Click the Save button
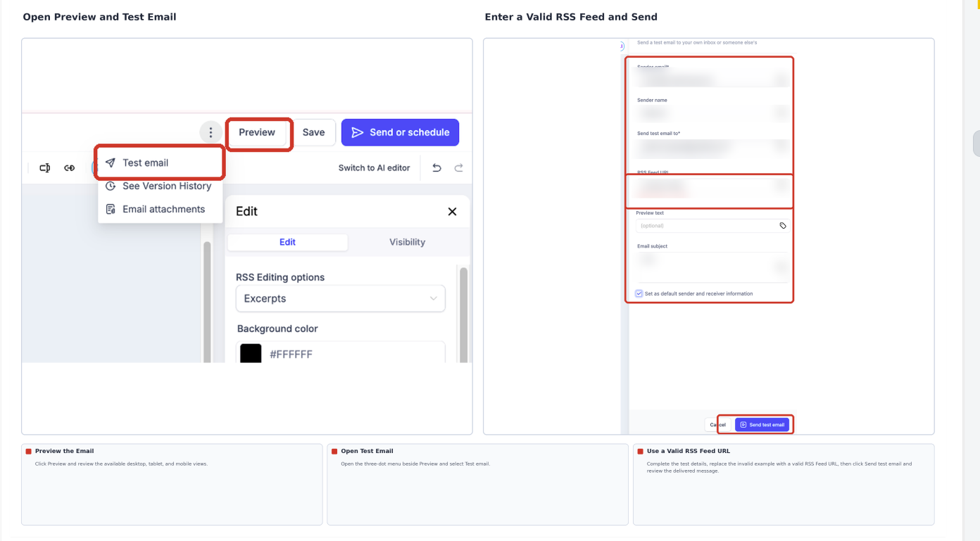 pos(314,132)
